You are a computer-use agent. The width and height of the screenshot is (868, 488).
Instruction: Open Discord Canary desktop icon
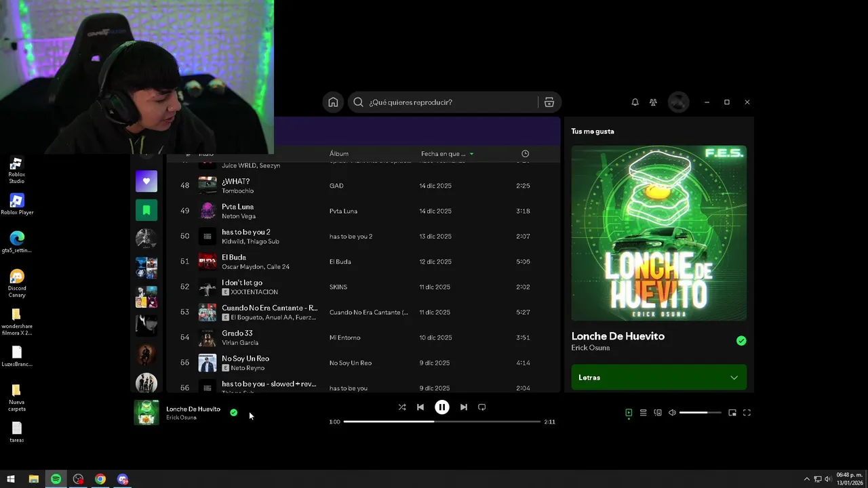coord(16,283)
